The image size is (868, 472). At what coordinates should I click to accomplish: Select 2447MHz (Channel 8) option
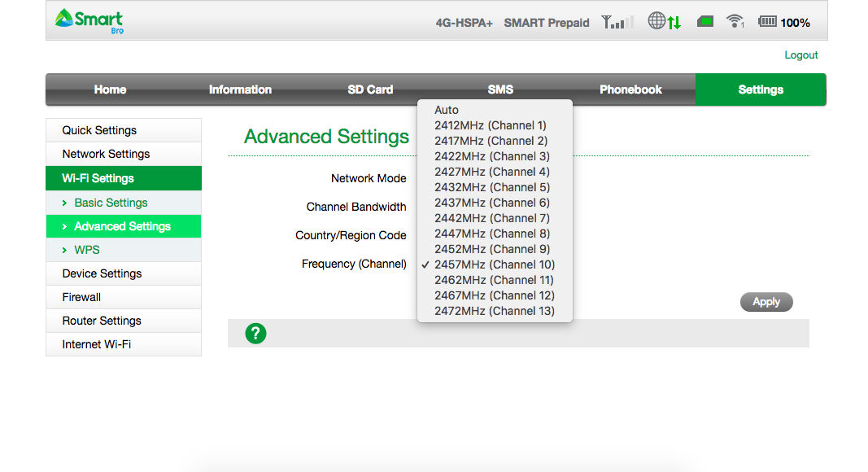click(x=495, y=234)
